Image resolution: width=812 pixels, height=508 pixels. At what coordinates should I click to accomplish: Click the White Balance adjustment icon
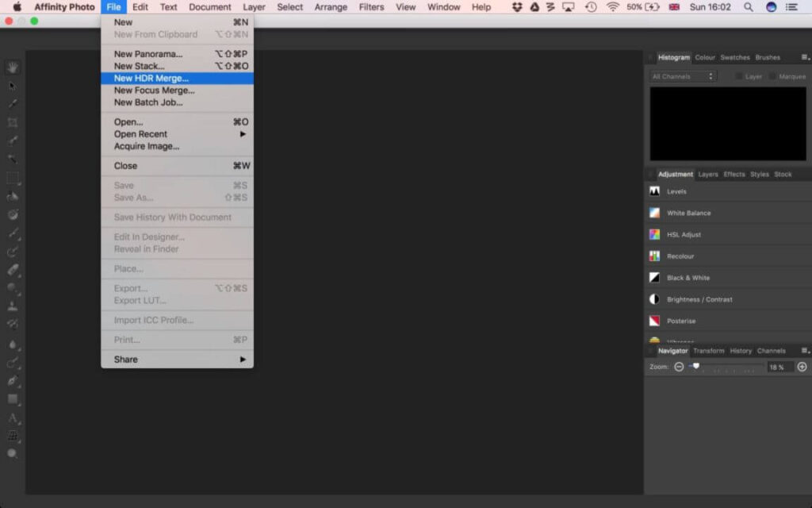654,213
